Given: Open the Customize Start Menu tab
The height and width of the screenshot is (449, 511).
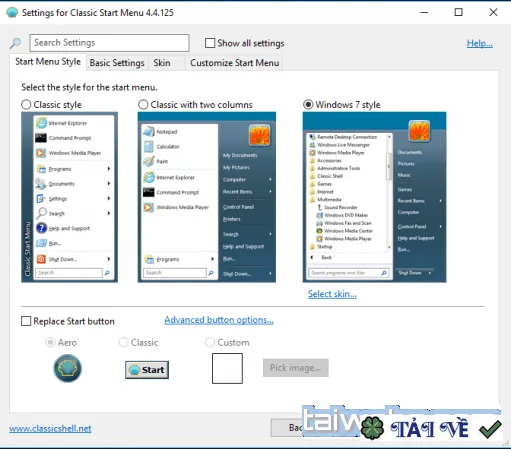Looking at the screenshot, I should click(234, 63).
